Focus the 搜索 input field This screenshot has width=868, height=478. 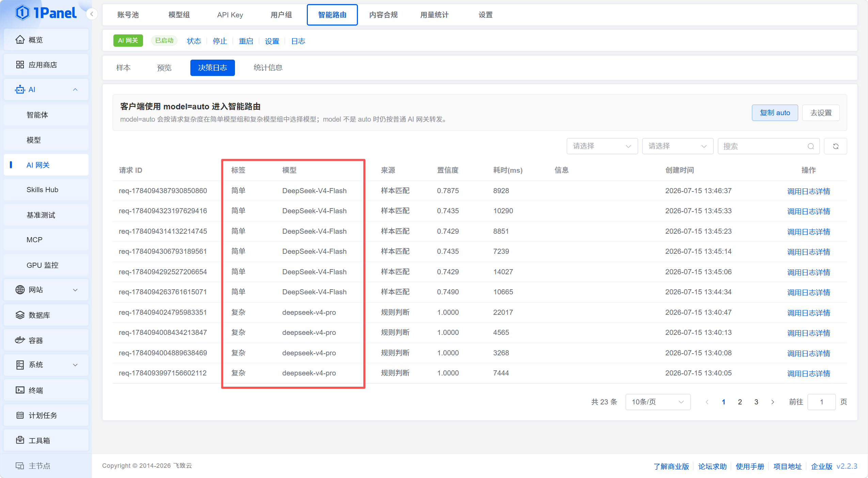(764, 146)
